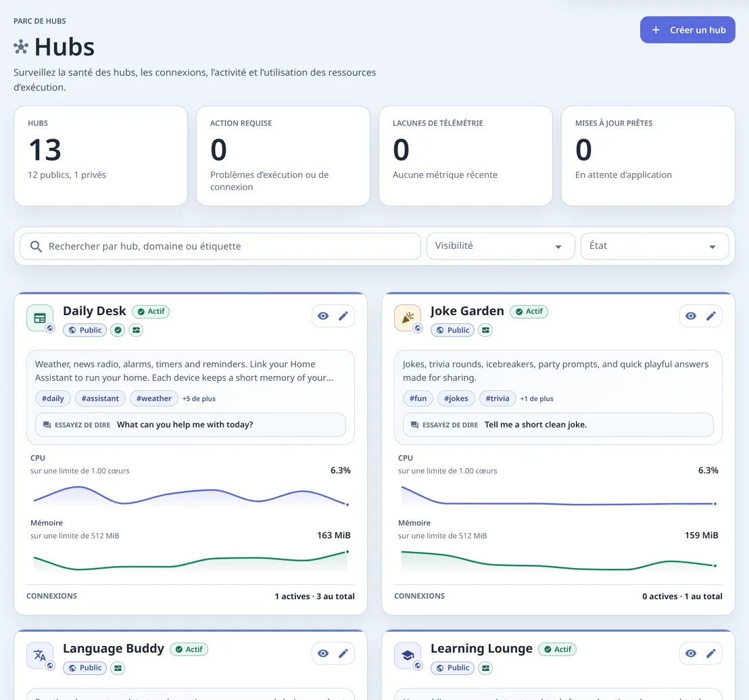Click the LACUNES DE TÉLÉMÉTRIE summary card

[466, 156]
